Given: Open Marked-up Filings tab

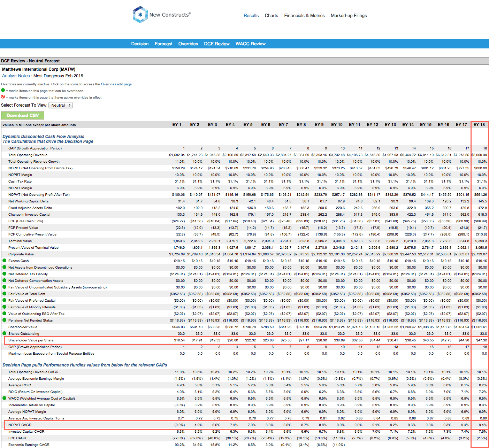Looking at the screenshot, I should click(349, 16).
